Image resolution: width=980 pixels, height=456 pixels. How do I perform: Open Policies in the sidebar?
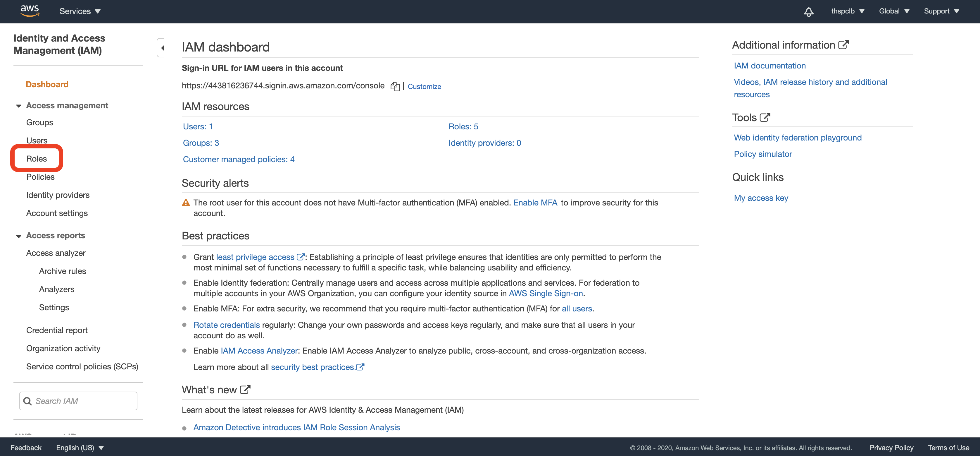coord(40,177)
